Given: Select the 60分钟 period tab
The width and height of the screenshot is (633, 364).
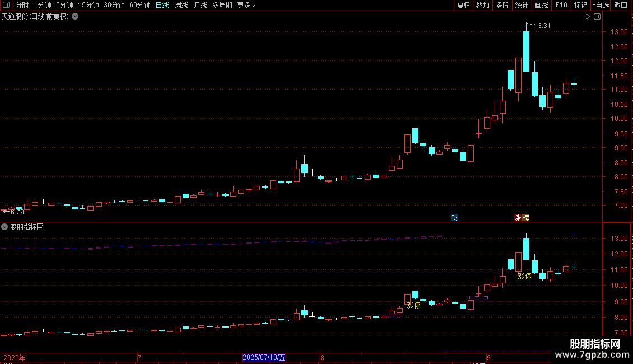Looking at the screenshot, I should click(140, 5).
